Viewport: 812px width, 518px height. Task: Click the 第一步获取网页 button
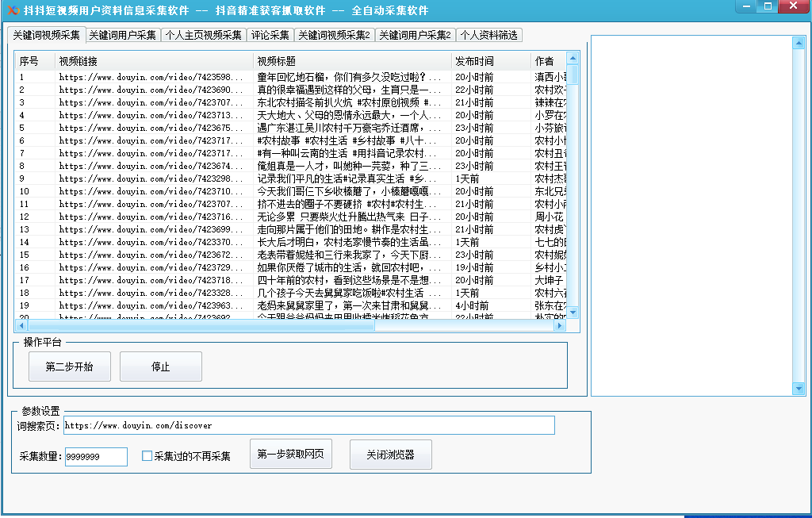[290, 455]
